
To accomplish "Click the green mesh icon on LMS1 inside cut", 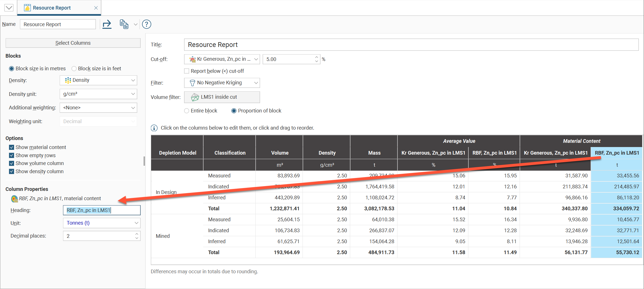I will 195,97.
